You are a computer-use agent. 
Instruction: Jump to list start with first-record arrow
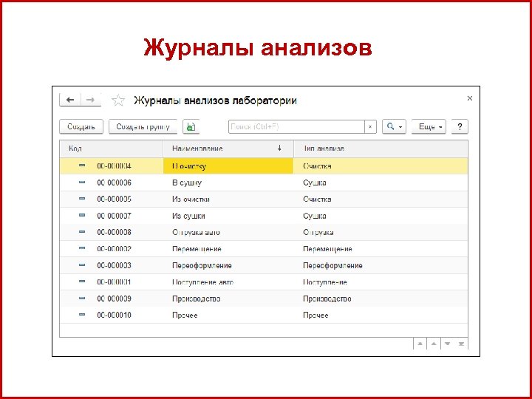click(420, 344)
